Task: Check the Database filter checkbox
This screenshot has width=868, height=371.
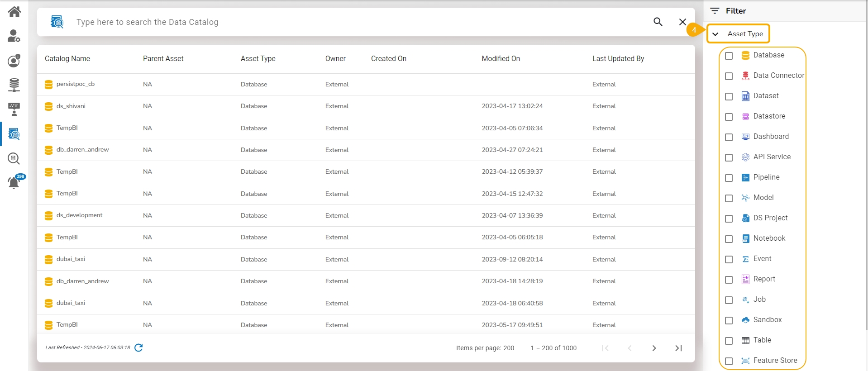Action: pos(729,56)
